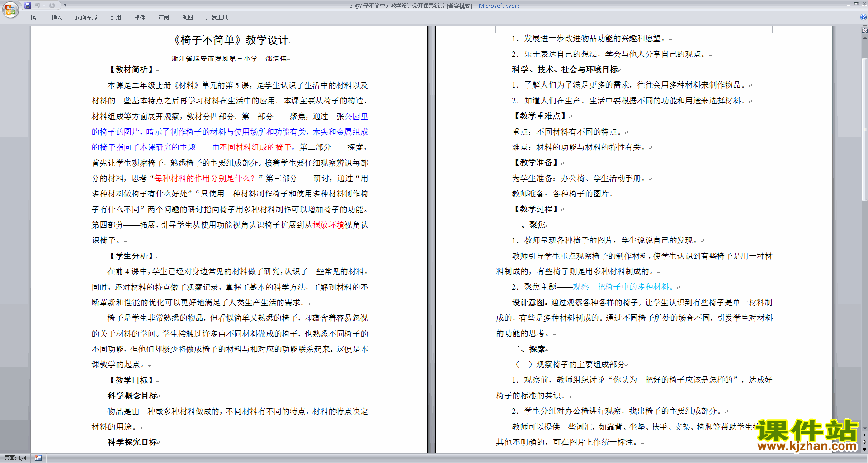
Task: Open the Office button menu
Action: (x=10, y=9)
